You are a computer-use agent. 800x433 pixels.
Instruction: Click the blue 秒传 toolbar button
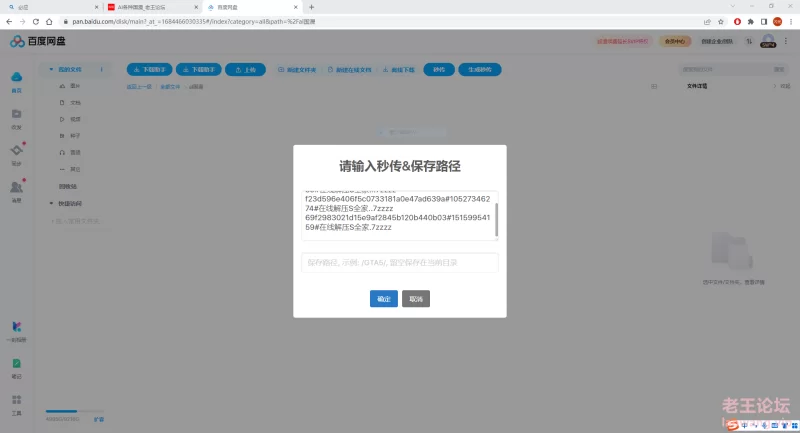[x=439, y=69]
